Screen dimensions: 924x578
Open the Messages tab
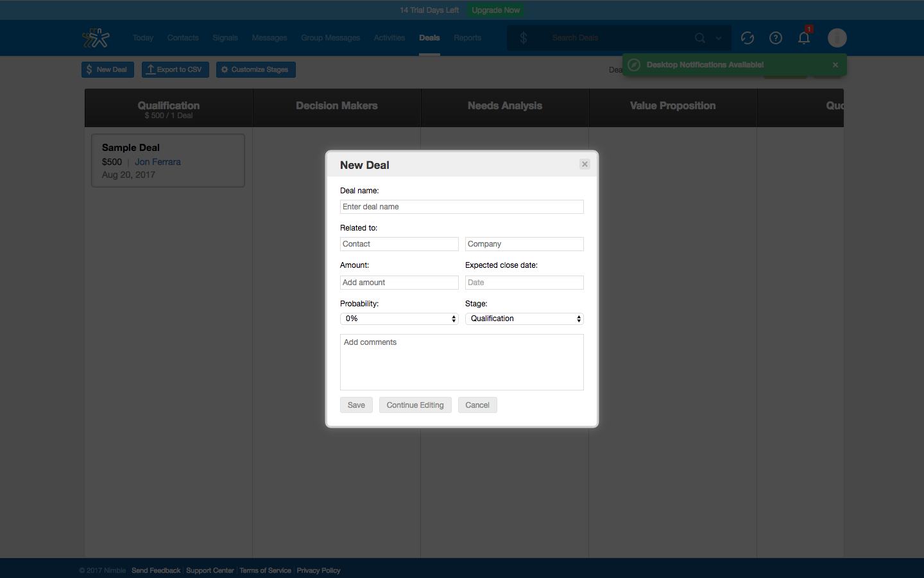(x=269, y=38)
